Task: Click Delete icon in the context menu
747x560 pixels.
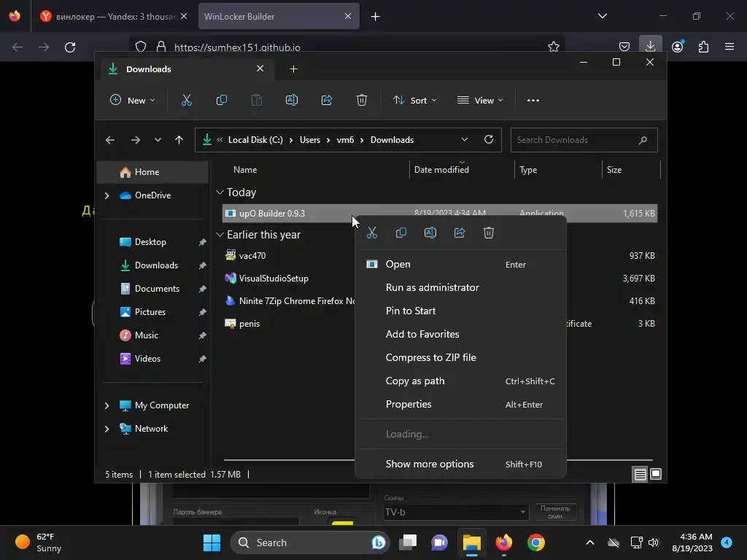Action: [x=488, y=233]
